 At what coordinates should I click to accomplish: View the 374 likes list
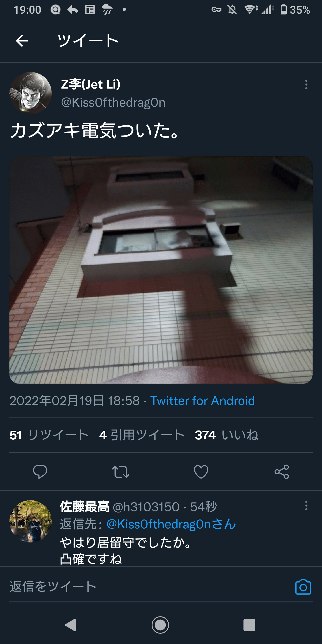pyautogui.click(x=227, y=435)
